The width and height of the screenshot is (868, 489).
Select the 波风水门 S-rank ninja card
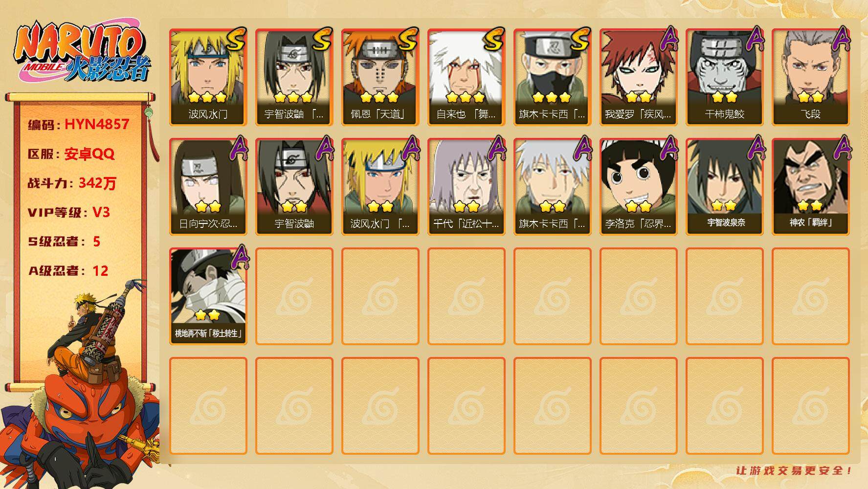click(x=208, y=77)
